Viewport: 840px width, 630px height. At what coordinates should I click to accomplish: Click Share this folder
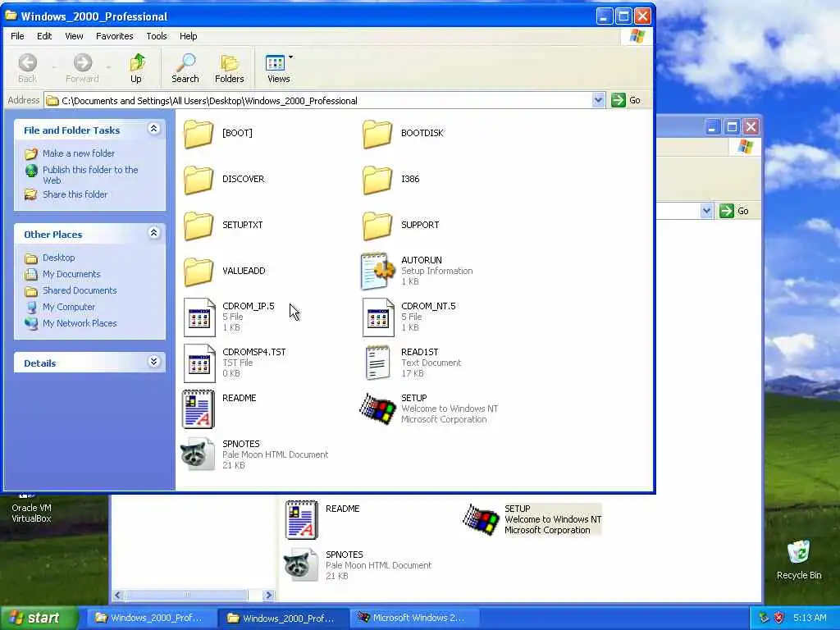(x=75, y=194)
